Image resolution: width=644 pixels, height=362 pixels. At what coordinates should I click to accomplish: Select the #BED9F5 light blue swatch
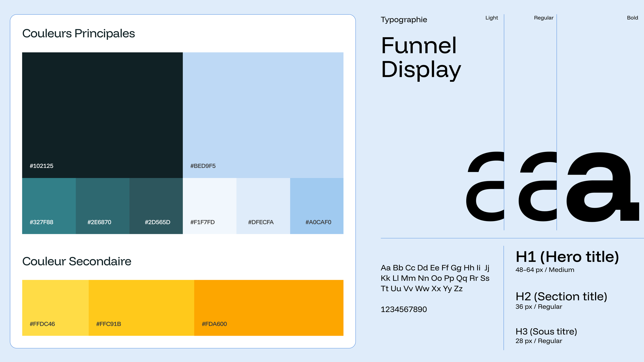(263, 115)
